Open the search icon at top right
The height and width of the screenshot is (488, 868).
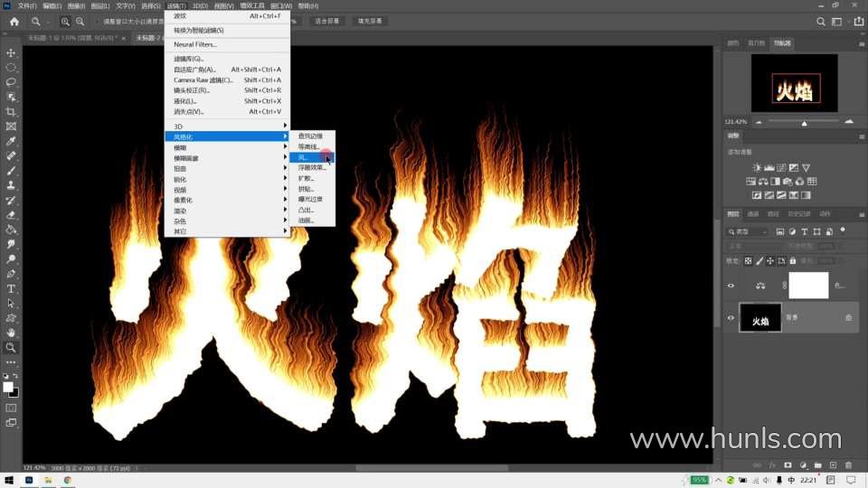point(820,22)
